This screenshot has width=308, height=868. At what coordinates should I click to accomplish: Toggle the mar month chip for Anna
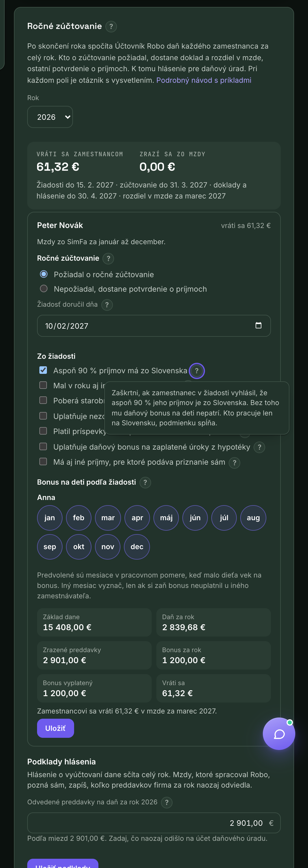click(x=108, y=518)
